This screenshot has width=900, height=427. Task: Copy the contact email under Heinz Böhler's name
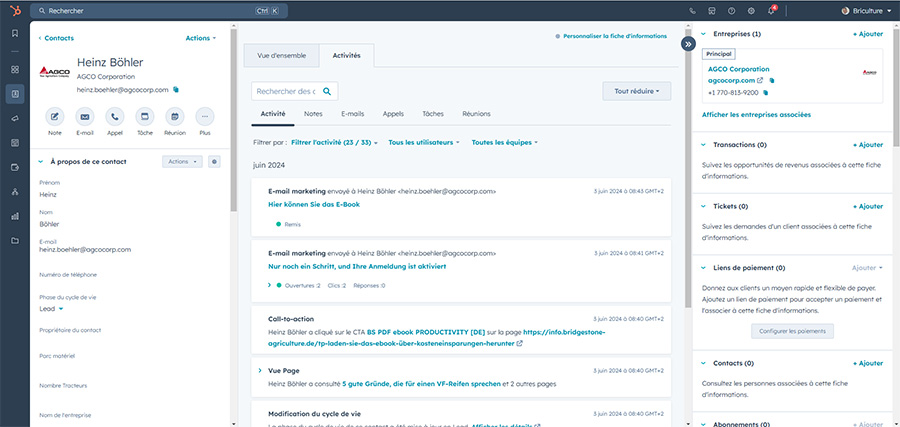[x=176, y=90]
